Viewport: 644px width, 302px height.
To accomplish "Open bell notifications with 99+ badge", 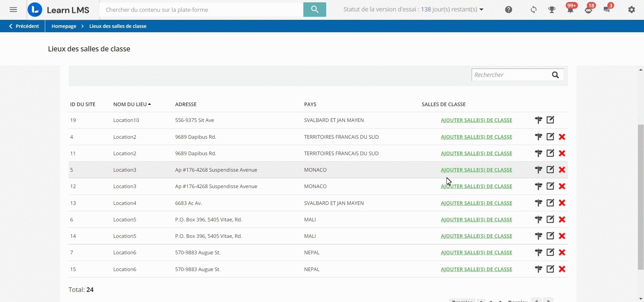I will pyautogui.click(x=570, y=9).
